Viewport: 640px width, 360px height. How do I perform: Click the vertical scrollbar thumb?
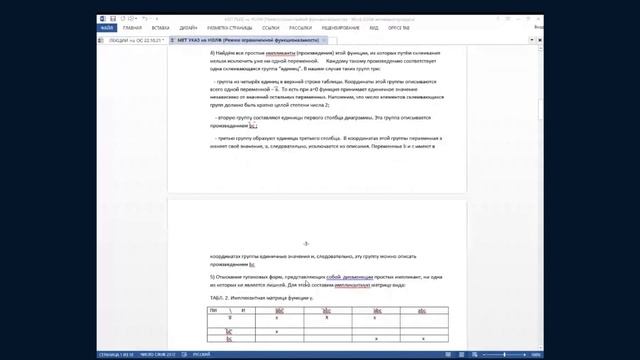click(540, 109)
